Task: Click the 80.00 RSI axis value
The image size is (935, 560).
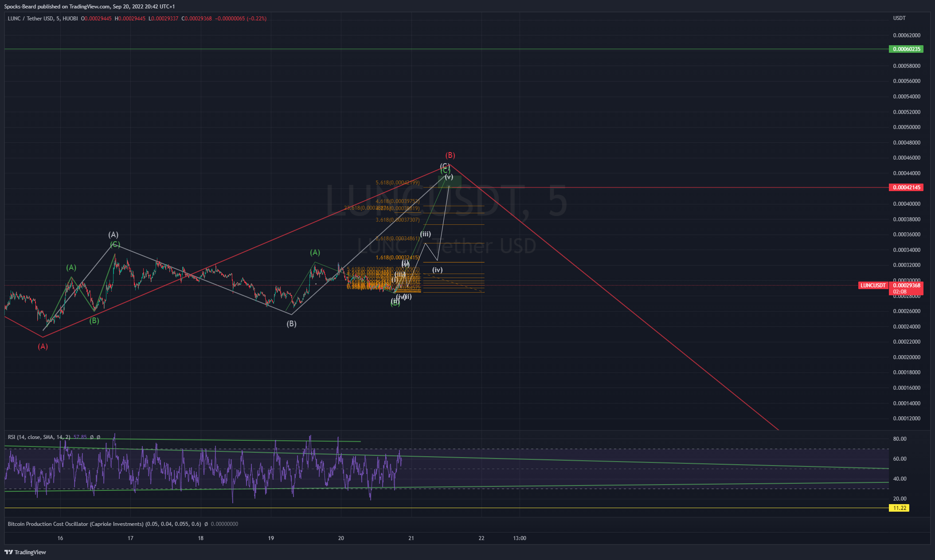Action: click(900, 439)
